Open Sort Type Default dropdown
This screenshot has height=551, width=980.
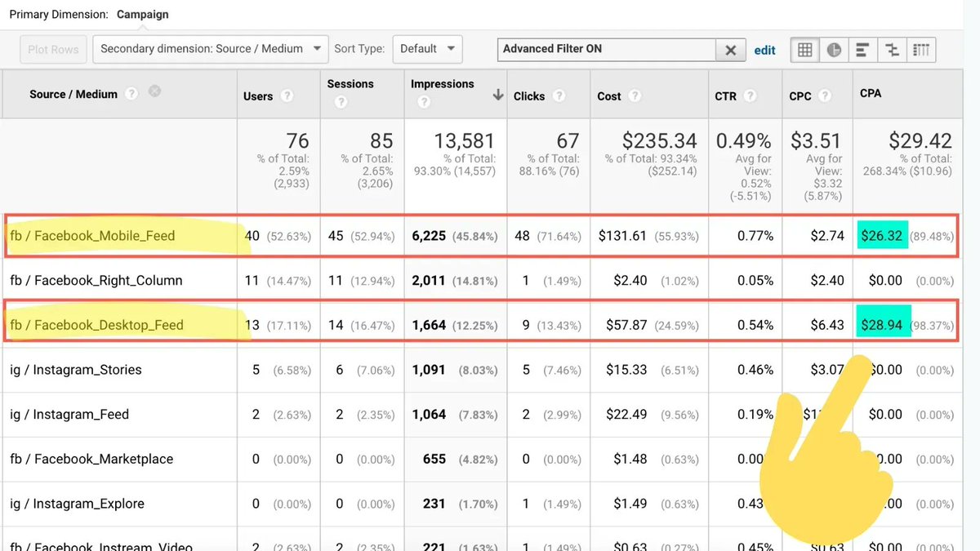(428, 49)
